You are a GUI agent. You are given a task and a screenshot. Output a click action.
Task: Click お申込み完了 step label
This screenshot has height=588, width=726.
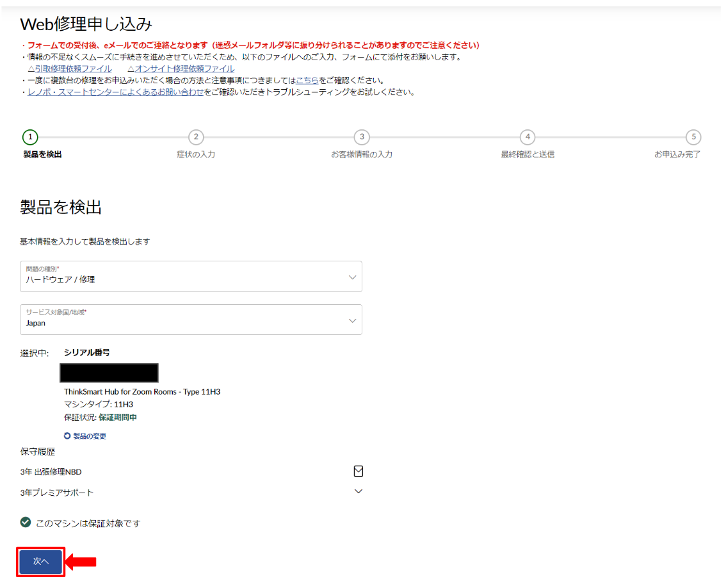tap(677, 154)
